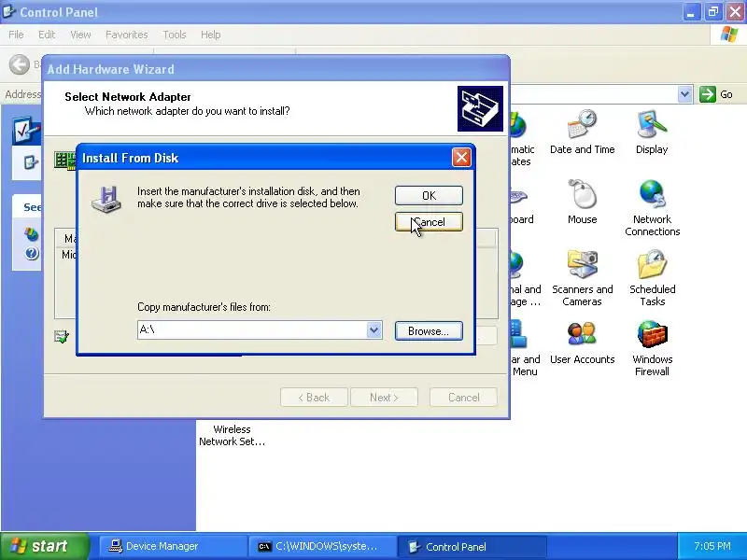This screenshot has width=747, height=560.
Task: Switch to Device Manager taskbar button
Action: pyautogui.click(x=173, y=546)
